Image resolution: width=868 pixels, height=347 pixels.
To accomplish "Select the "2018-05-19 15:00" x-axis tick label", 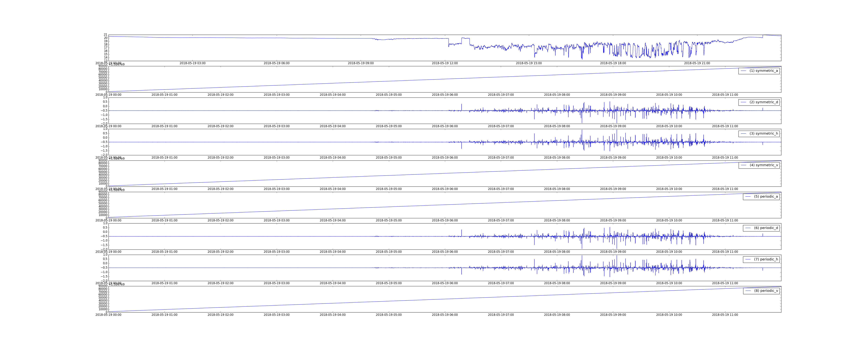I will 529,63.
